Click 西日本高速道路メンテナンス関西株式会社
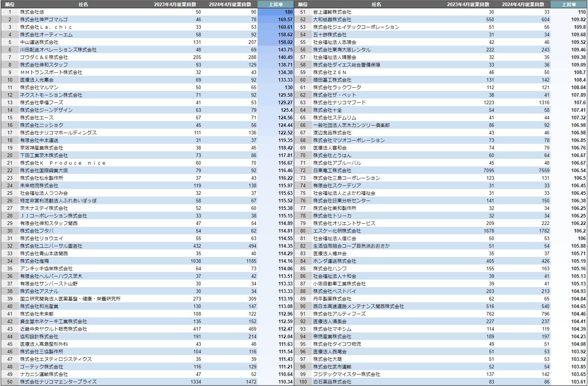 tap(358, 306)
